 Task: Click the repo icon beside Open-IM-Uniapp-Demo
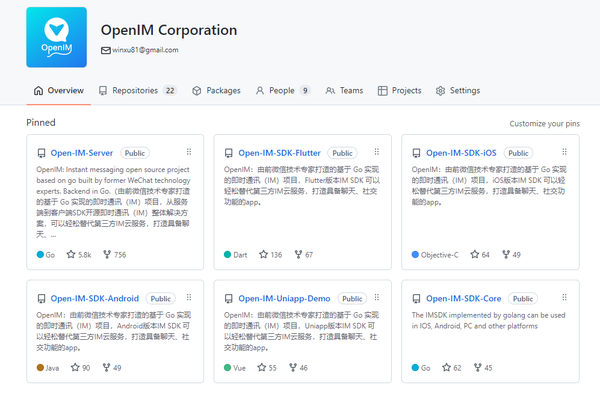[228, 299]
